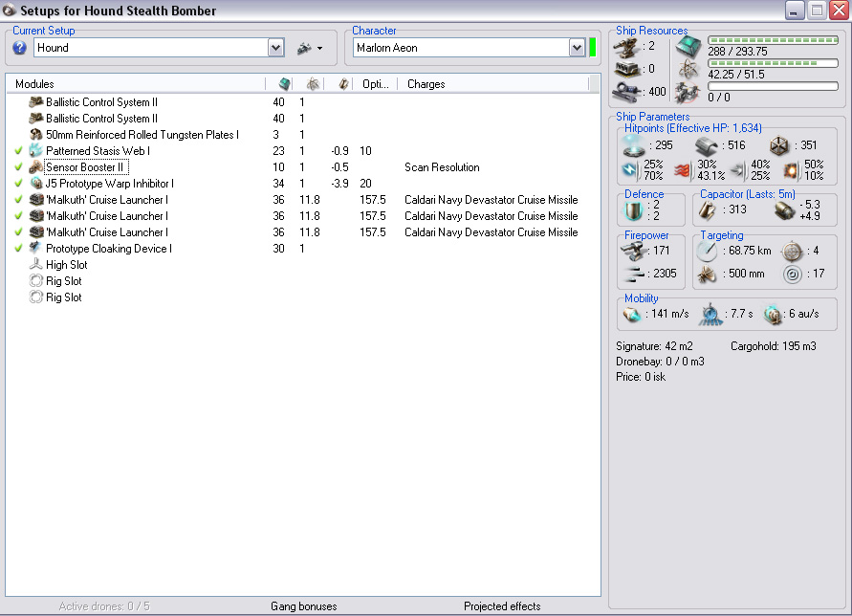Click the max locked targets icon
This screenshot has height=616, width=852.
click(792, 252)
